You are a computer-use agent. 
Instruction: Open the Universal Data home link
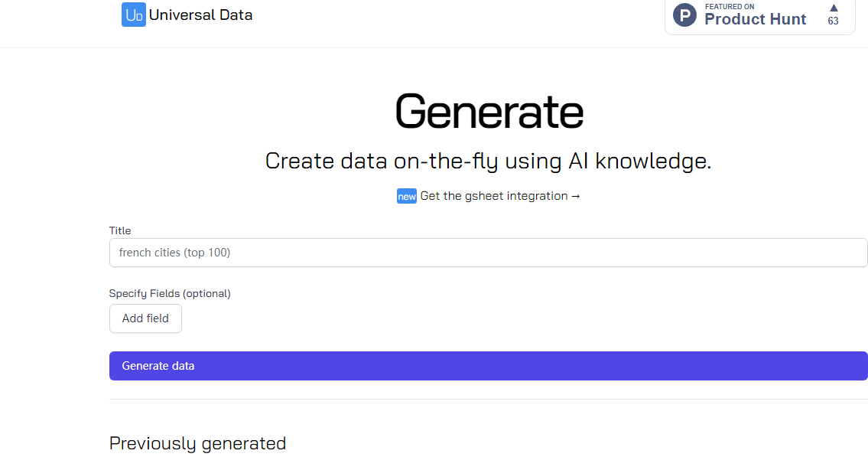200,15
